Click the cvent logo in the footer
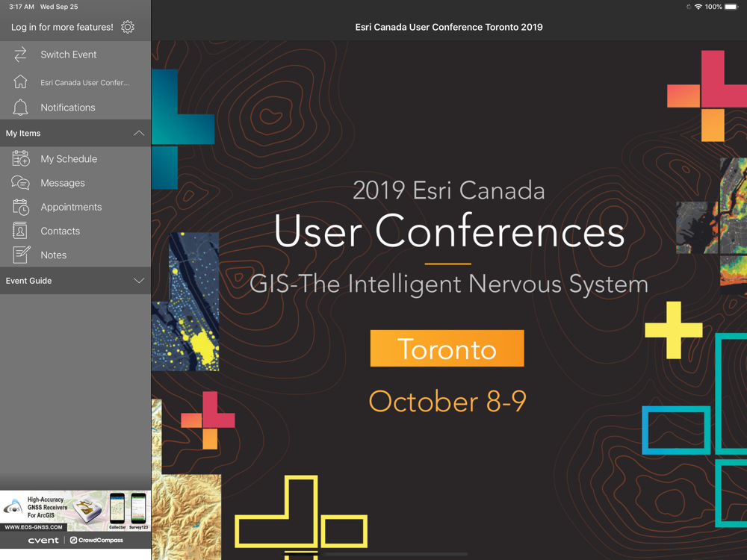Viewport: 747px width, 560px height. pyautogui.click(x=43, y=540)
